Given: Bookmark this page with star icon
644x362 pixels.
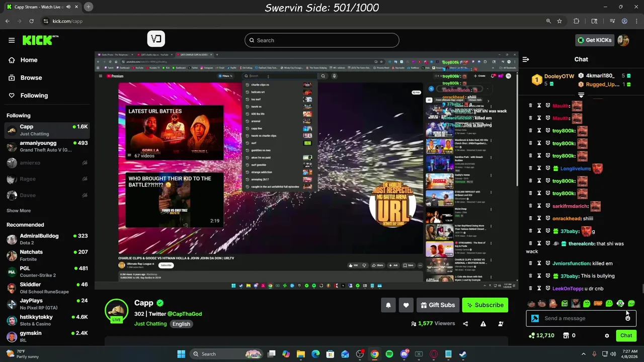Looking at the screenshot, I should [559, 21].
